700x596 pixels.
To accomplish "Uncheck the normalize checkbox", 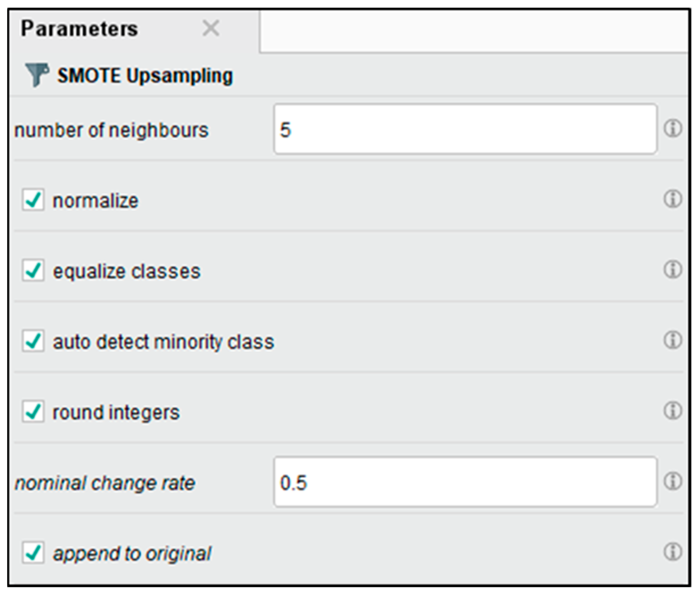I will pyautogui.click(x=33, y=200).
